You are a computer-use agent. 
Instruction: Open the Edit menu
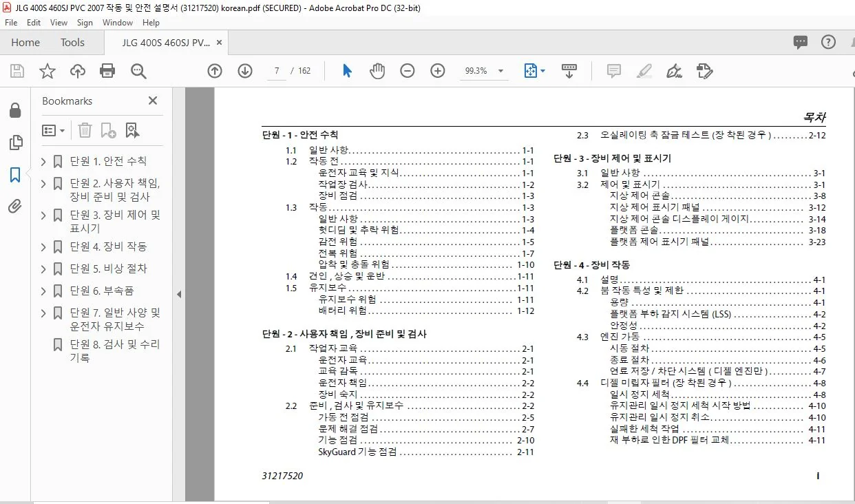34,23
